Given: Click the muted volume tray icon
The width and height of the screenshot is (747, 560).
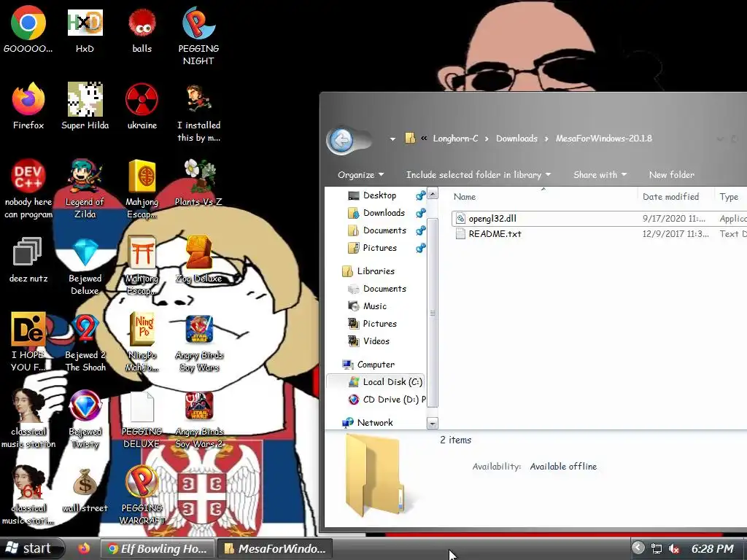Looking at the screenshot, I should pyautogui.click(x=673, y=548).
